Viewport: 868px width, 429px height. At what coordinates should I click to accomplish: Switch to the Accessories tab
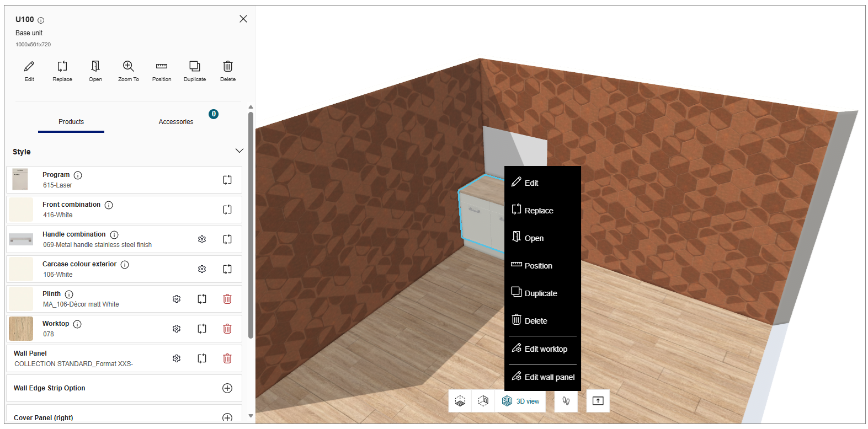pos(176,122)
